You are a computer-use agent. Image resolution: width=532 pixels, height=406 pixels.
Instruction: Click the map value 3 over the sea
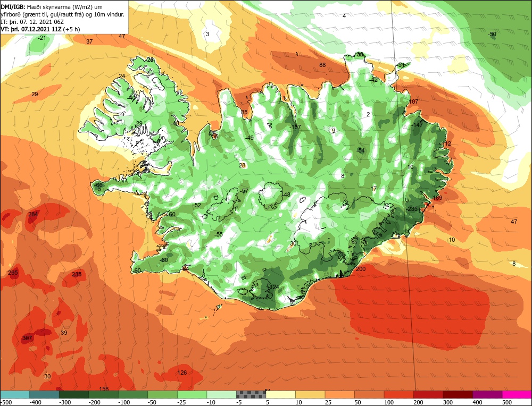(x=207, y=34)
